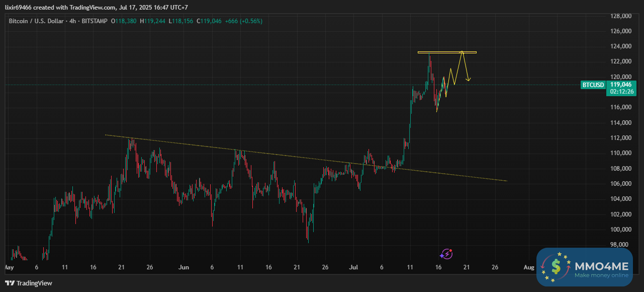Screen dimensions: 644x292
Task: Click the open value O118,380 in the legend
Action: 124,21
